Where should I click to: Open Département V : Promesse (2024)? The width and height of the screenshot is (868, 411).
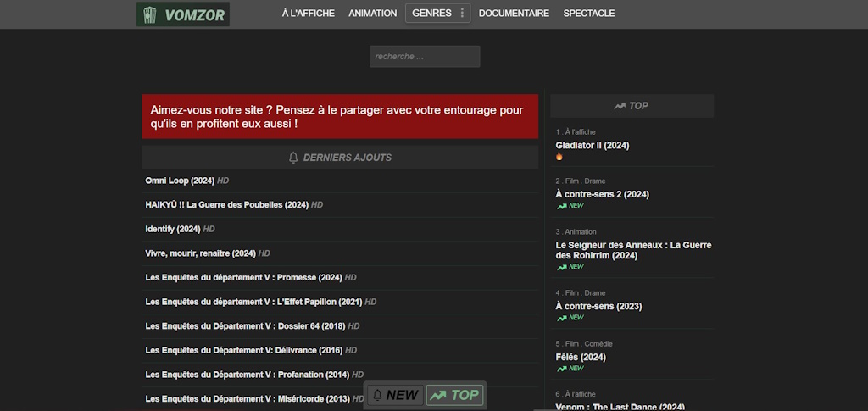click(243, 278)
